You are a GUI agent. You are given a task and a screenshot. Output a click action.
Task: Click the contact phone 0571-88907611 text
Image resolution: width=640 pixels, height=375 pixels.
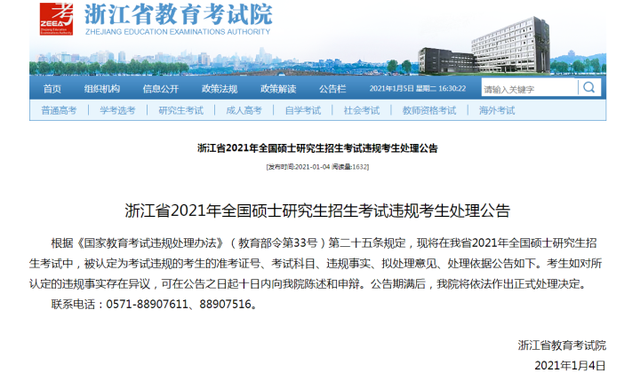(x=147, y=304)
